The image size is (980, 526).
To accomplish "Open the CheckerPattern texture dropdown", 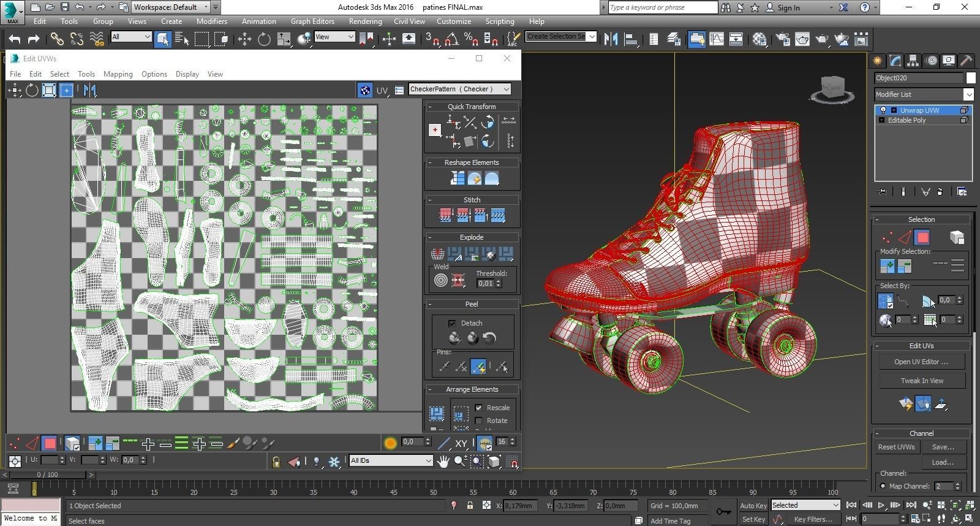I will pos(459,89).
